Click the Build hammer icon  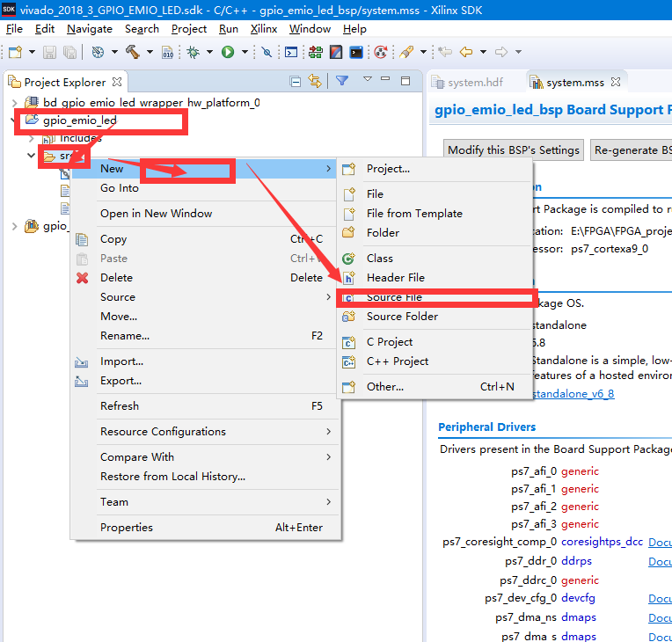coord(133,52)
